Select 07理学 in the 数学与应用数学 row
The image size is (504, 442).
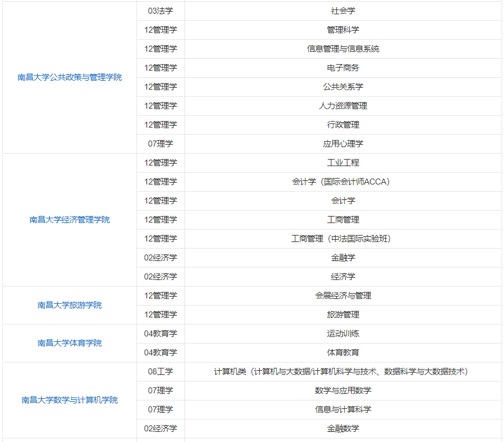pyautogui.click(x=161, y=390)
